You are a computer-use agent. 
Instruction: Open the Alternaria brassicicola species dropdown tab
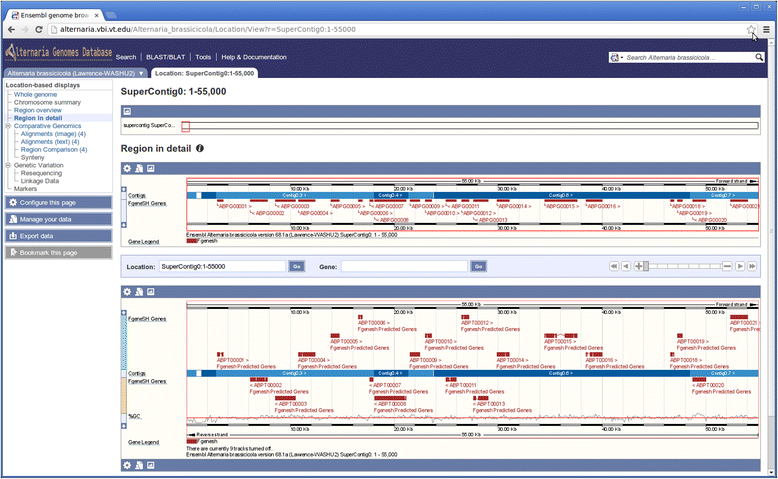[x=75, y=73]
